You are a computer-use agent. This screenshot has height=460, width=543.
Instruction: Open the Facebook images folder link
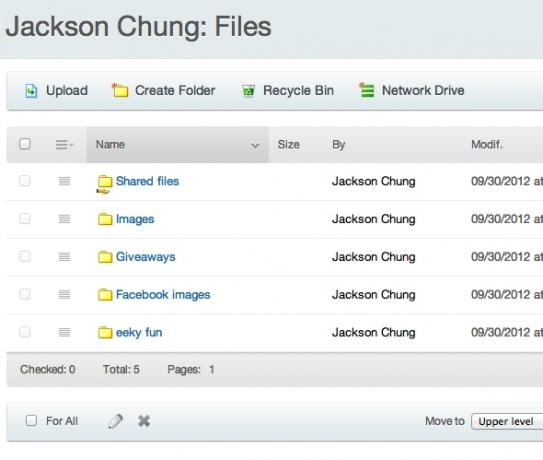pyautogui.click(x=163, y=295)
